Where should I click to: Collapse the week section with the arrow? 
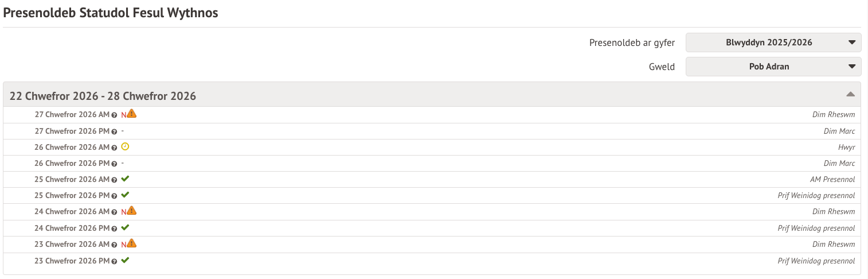click(850, 95)
